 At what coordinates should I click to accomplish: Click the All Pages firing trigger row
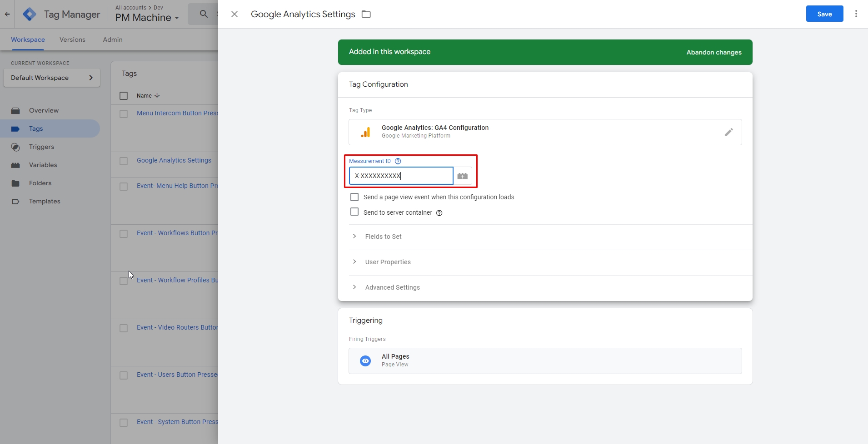point(545,361)
